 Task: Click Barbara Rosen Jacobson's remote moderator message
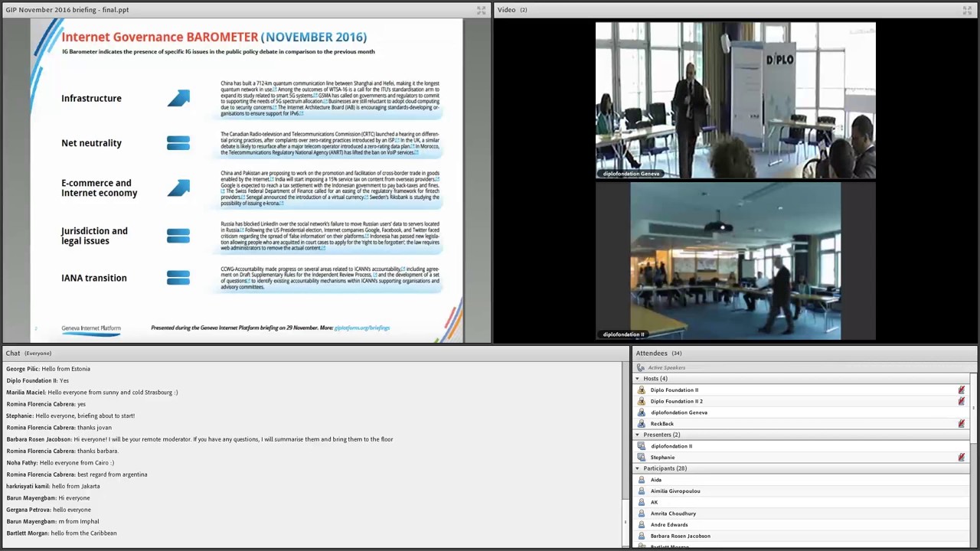[x=200, y=439]
